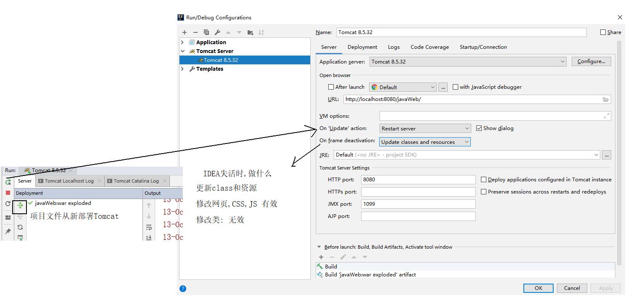The image size is (644, 308).
Task: Stop the running Tomcat server
Action: click(8, 193)
